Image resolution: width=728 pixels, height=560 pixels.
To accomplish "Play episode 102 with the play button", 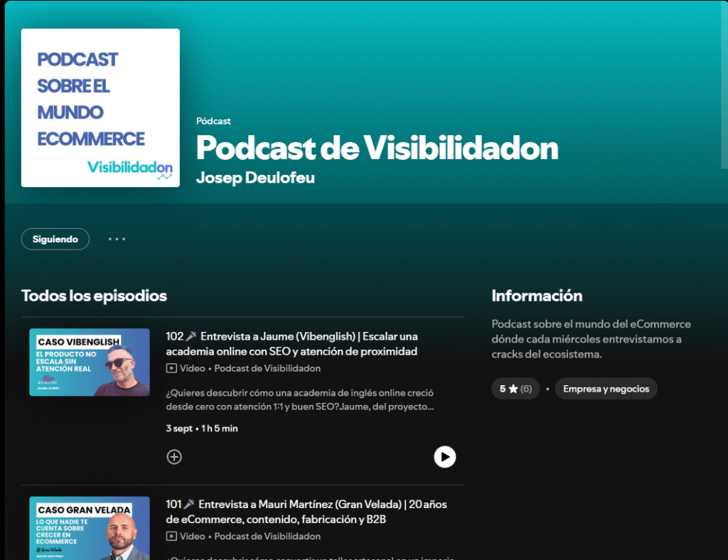I will [444, 457].
